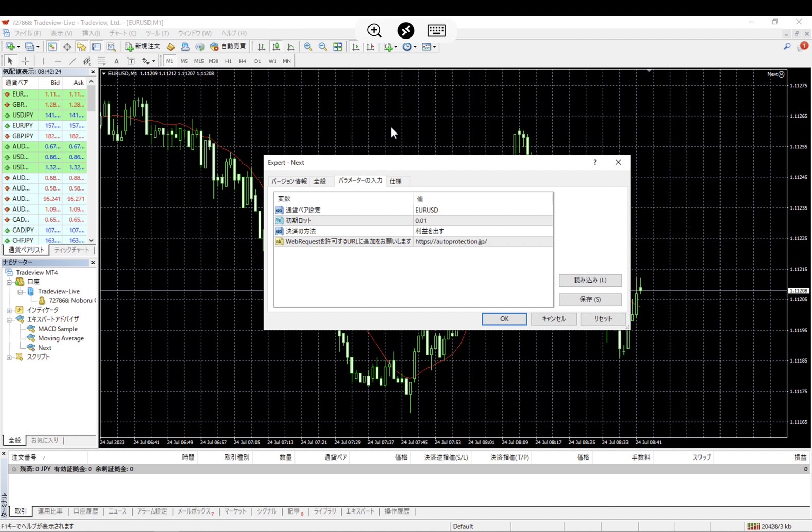Screen dimensions: 812x532
Task: Open the 表示 (V) menu
Action: [61, 33]
